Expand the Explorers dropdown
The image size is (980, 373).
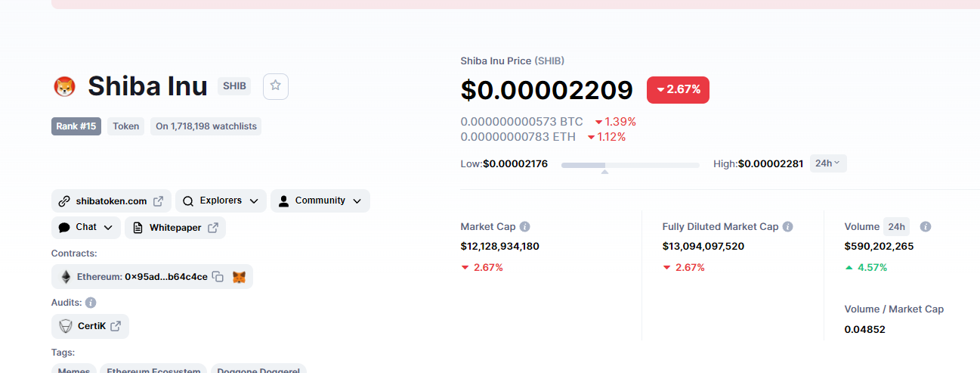(x=221, y=200)
